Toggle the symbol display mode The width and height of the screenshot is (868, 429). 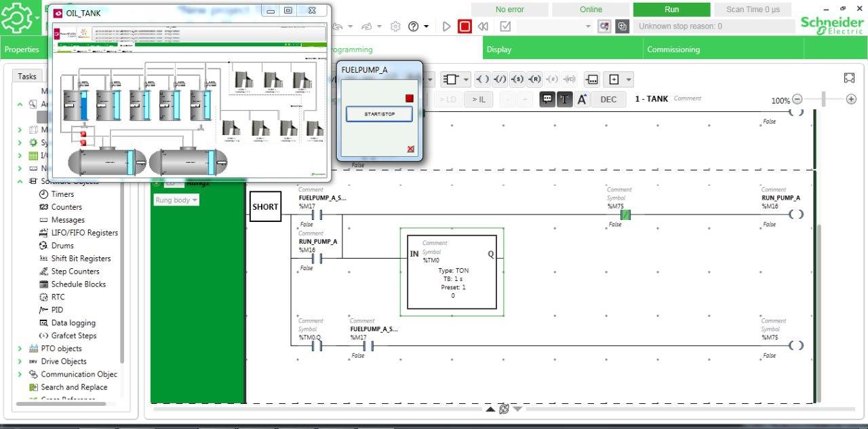[x=564, y=99]
